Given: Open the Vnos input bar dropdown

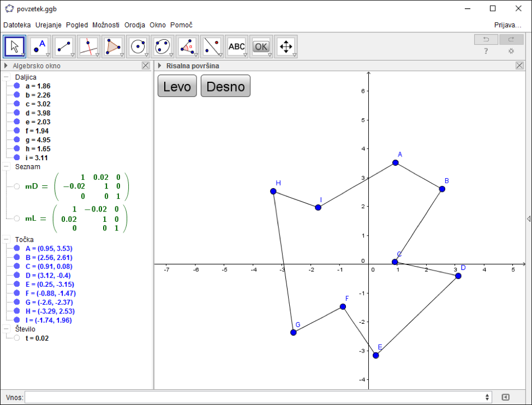Looking at the screenshot, I should [x=487, y=397].
